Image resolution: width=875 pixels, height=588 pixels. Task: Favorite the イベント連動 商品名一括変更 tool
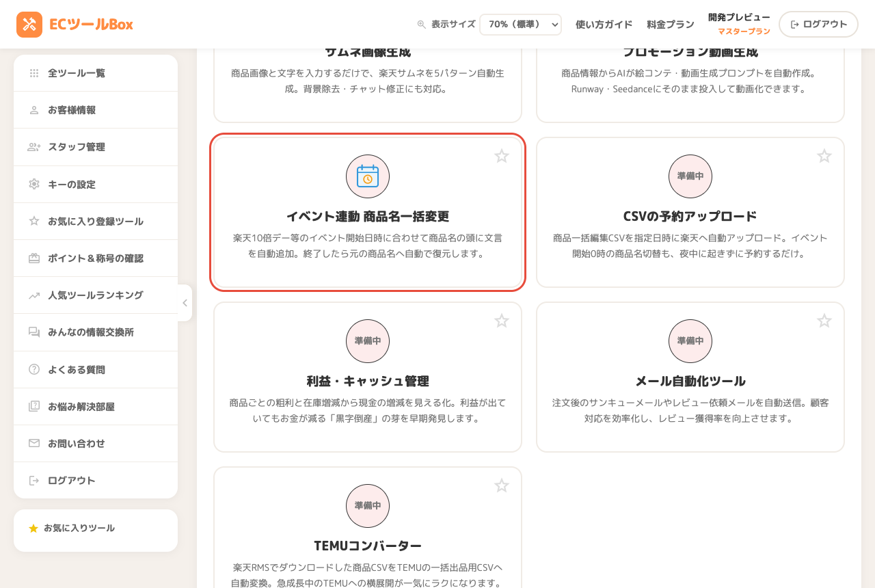(502, 156)
